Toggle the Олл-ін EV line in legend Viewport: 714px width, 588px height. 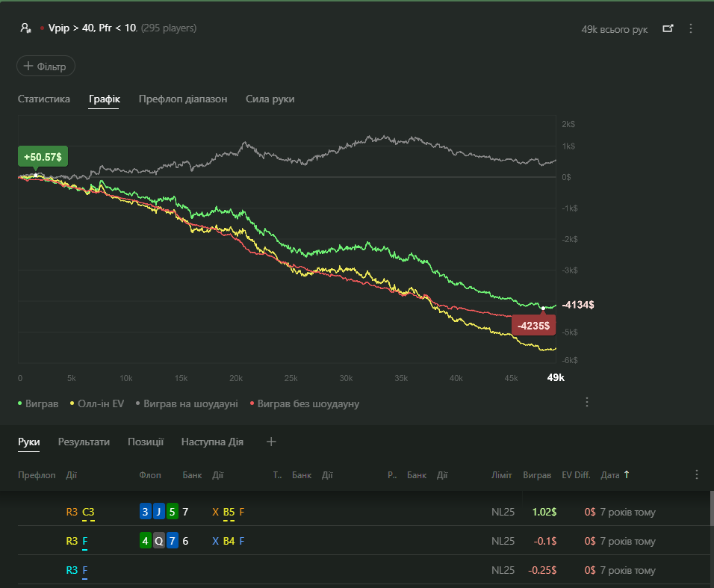[x=97, y=403]
